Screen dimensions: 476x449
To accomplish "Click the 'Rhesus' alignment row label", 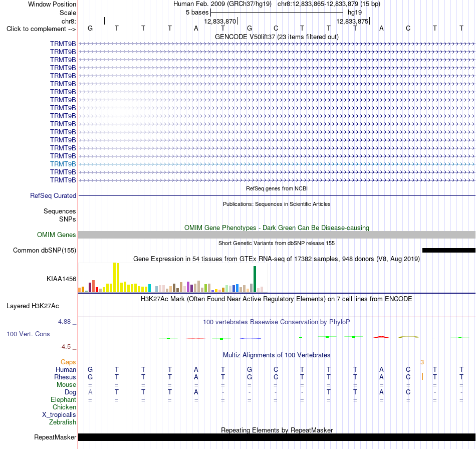I will tap(65, 377).
